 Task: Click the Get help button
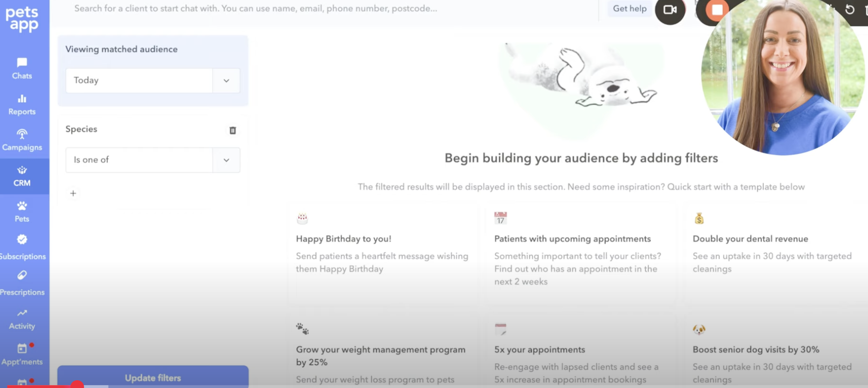pos(629,9)
